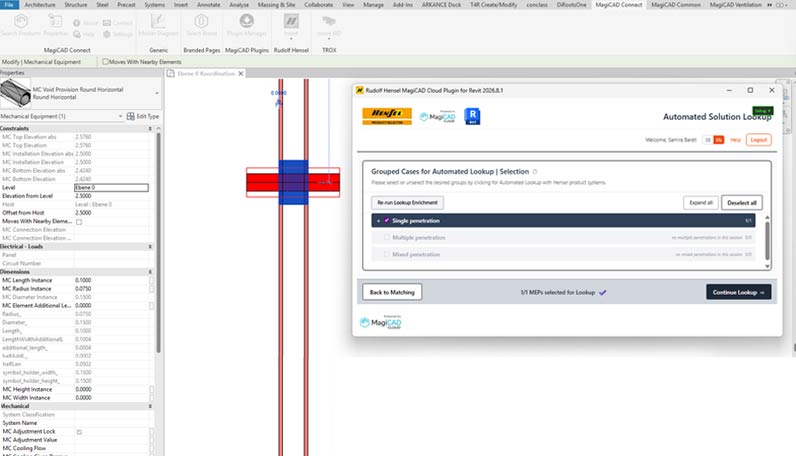This screenshot has height=456, width=796.
Task: Open the MagiCAD Ventilation ribbon tab
Action: (x=735, y=5)
